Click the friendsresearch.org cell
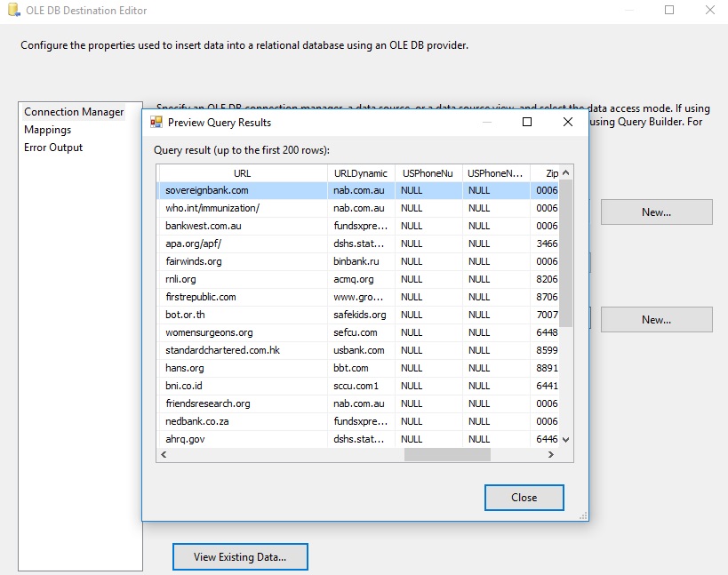Image resolution: width=728 pixels, height=575 pixels. (x=243, y=403)
